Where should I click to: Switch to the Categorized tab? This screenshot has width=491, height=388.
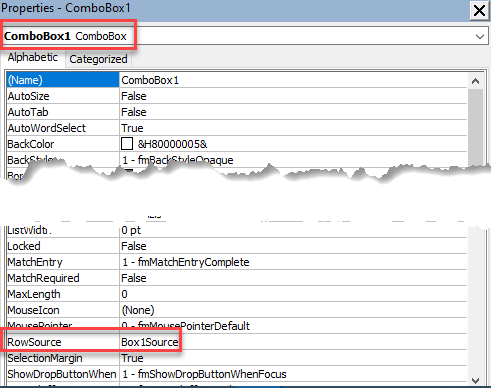pyautogui.click(x=98, y=59)
